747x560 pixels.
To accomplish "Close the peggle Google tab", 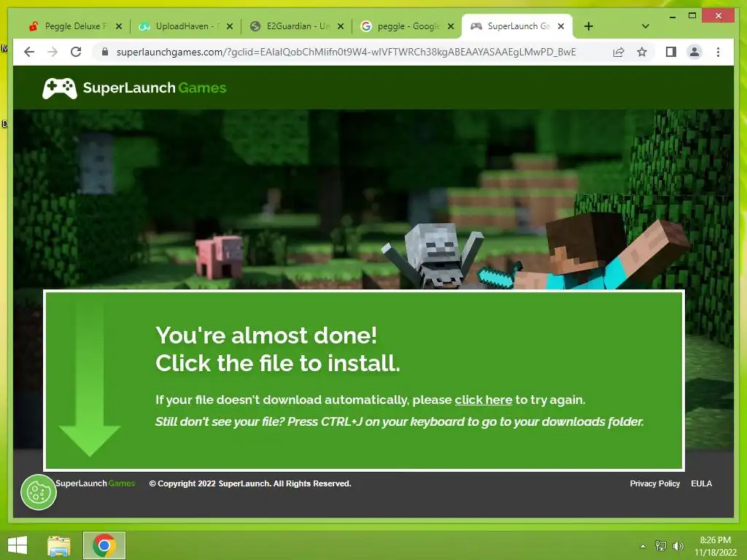I will (x=451, y=26).
